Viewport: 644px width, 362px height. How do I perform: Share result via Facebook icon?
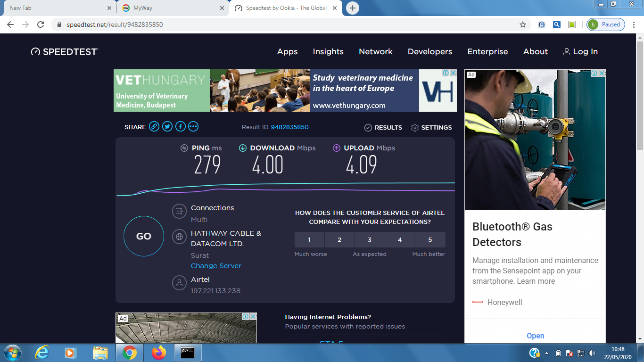(180, 127)
